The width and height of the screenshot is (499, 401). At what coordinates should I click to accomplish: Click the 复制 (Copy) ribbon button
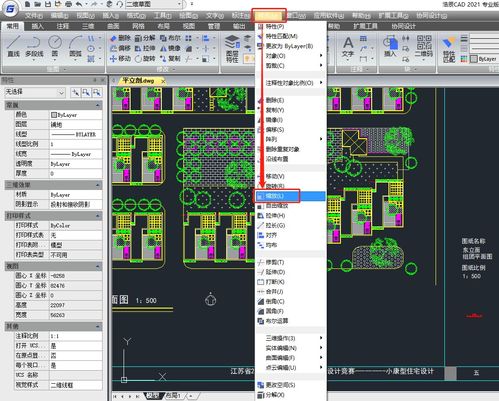pyautogui.click(x=170, y=59)
